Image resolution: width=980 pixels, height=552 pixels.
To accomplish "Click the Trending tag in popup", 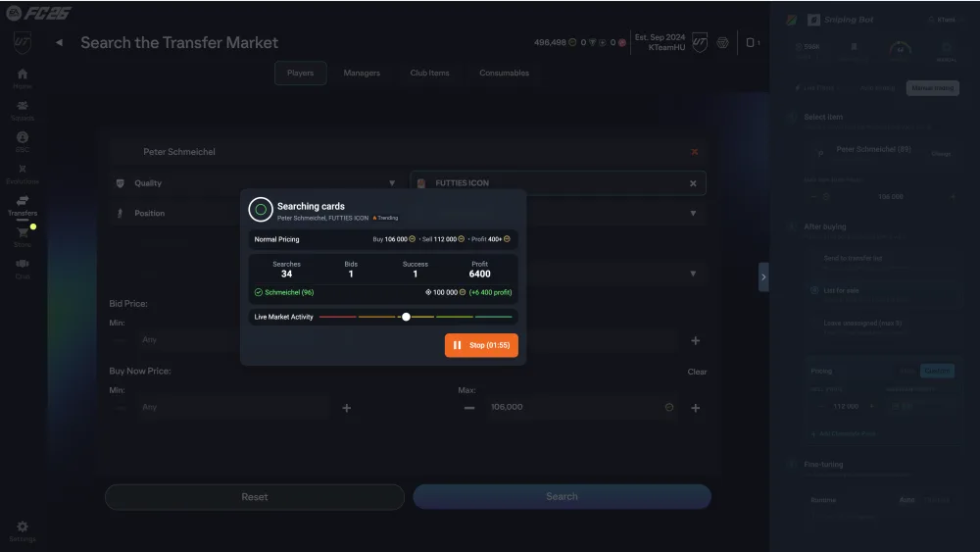I will 385,219.
